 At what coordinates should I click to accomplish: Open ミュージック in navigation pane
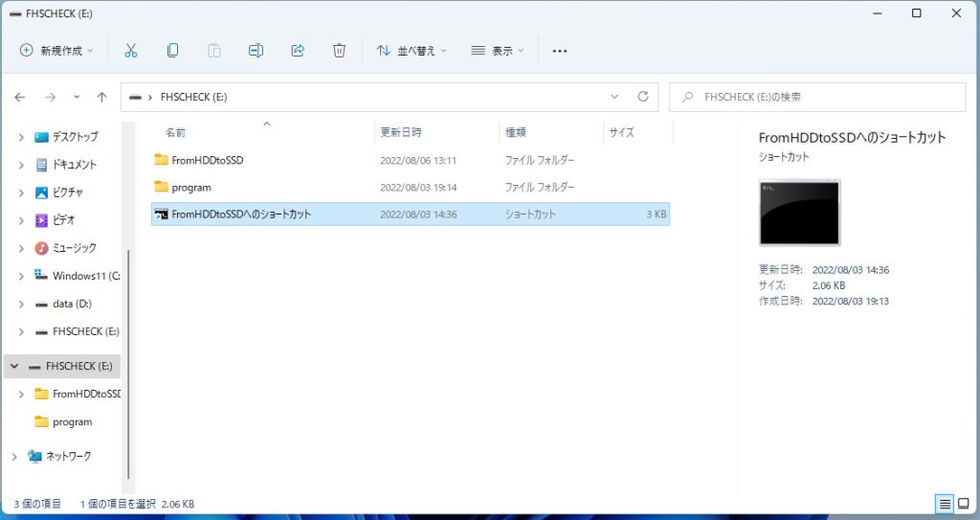pos(75,248)
